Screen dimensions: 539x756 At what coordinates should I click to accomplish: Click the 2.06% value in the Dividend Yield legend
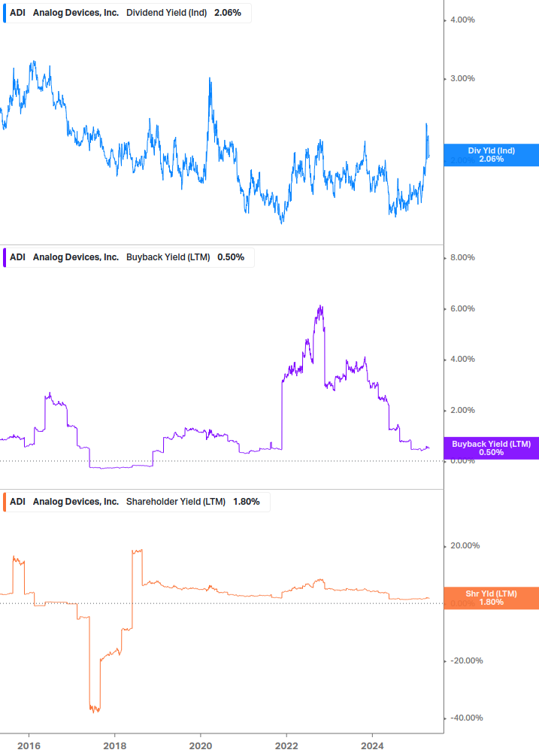pos(228,13)
